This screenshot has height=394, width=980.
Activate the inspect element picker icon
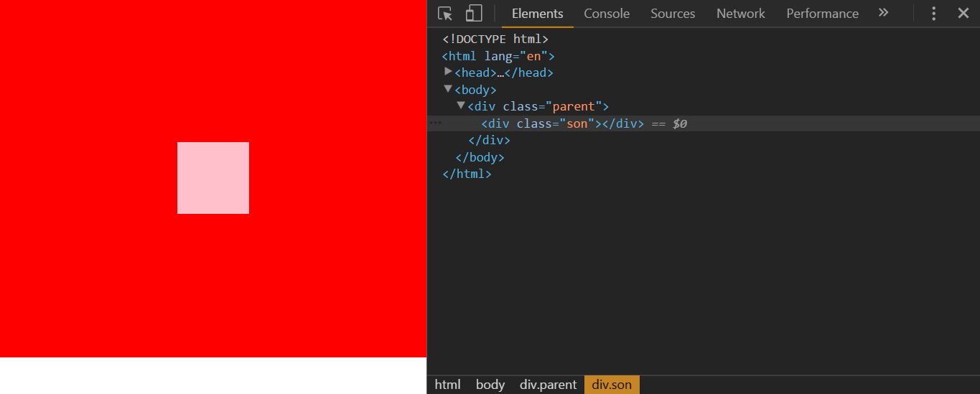445,14
